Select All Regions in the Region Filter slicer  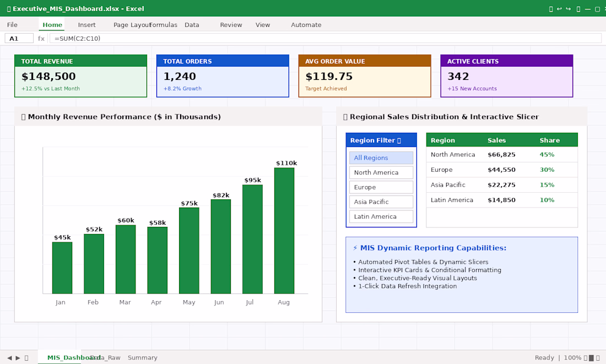381,157
